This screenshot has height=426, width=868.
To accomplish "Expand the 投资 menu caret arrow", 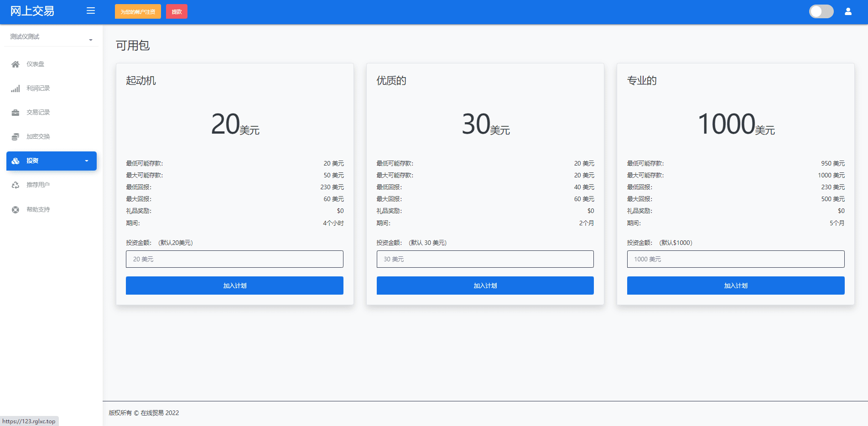I will click(87, 161).
